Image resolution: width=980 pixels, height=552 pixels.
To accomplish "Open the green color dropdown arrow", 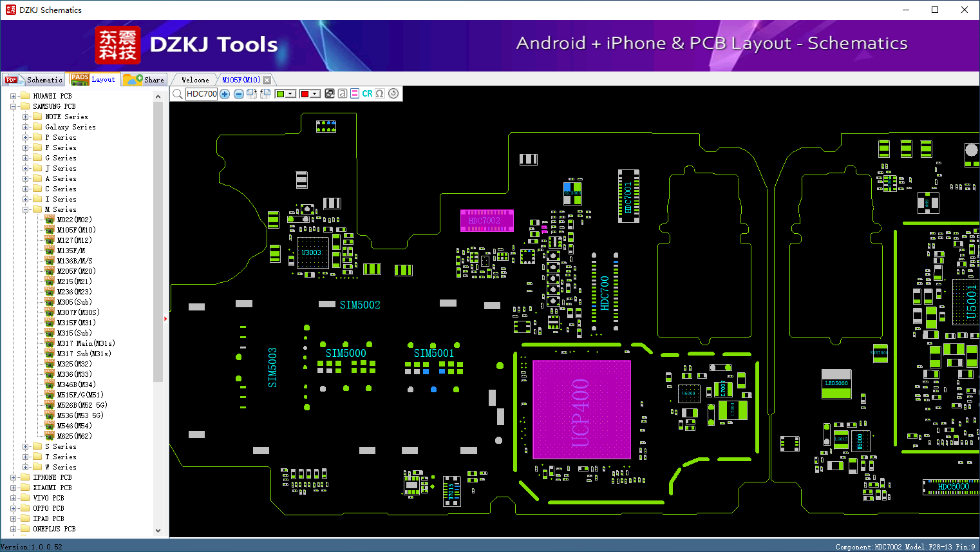I will tap(290, 94).
